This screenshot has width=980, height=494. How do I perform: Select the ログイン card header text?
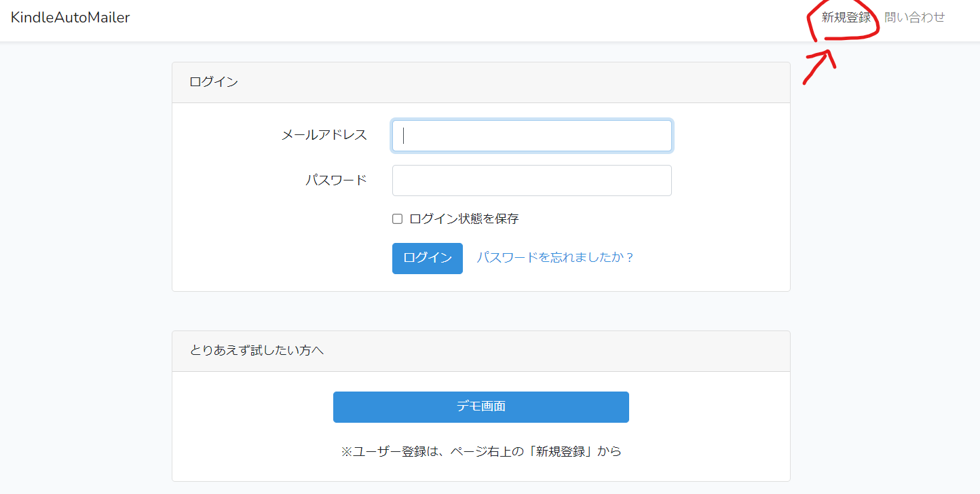[x=214, y=82]
